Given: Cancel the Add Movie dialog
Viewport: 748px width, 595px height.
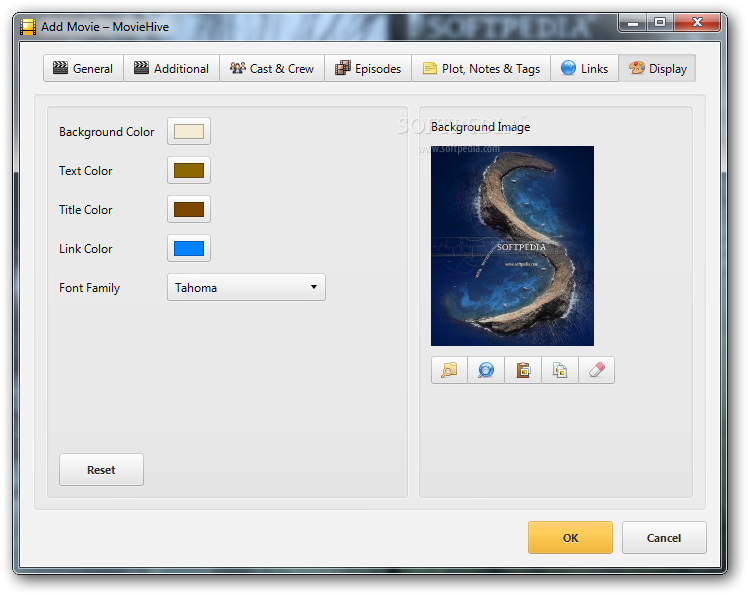Looking at the screenshot, I should tap(664, 538).
